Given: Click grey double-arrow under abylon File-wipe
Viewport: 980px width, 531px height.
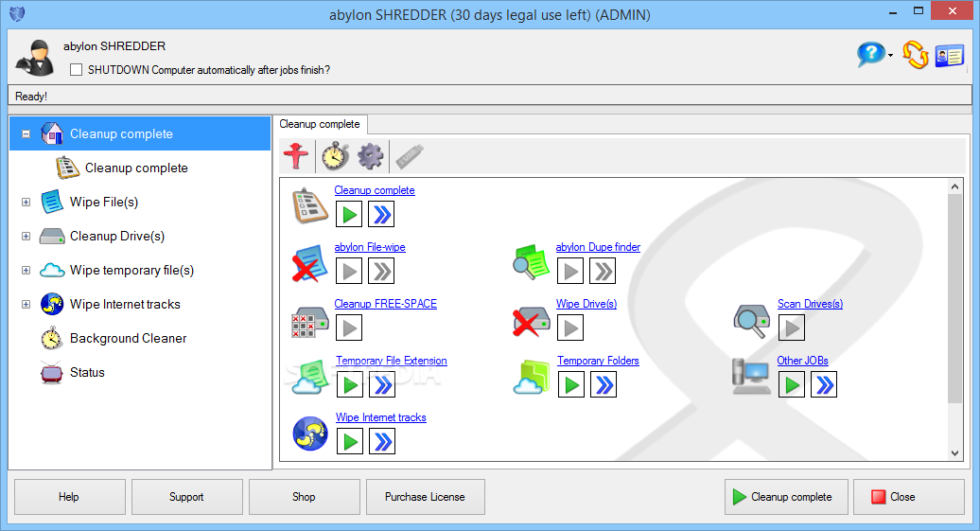Looking at the screenshot, I should [x=381, y=272].
